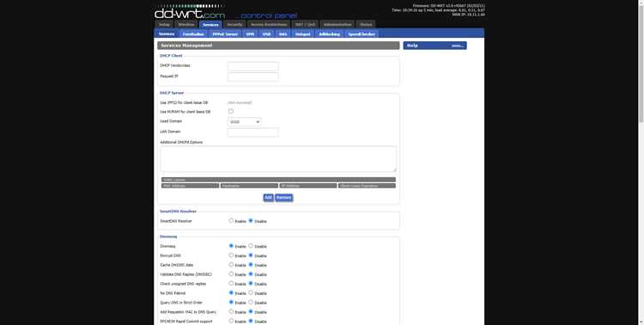This screenshot has width=644, height=325.
Task: Enable Encrypt DNS
Action: click(x=231, y=255)
